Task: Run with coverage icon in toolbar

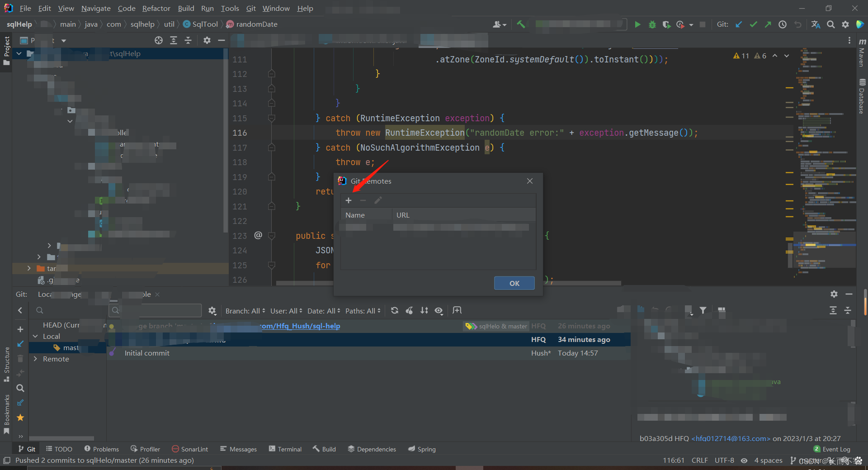Action: [x=666, y=24]
